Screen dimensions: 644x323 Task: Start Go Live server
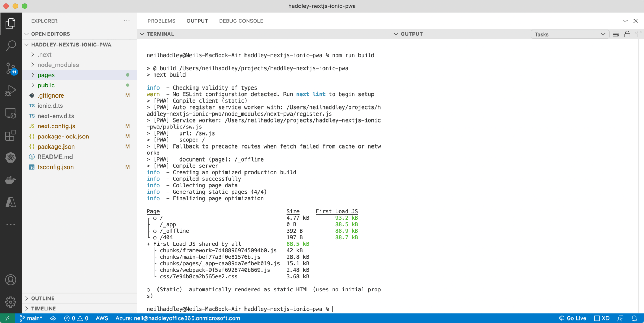[572, 318]
